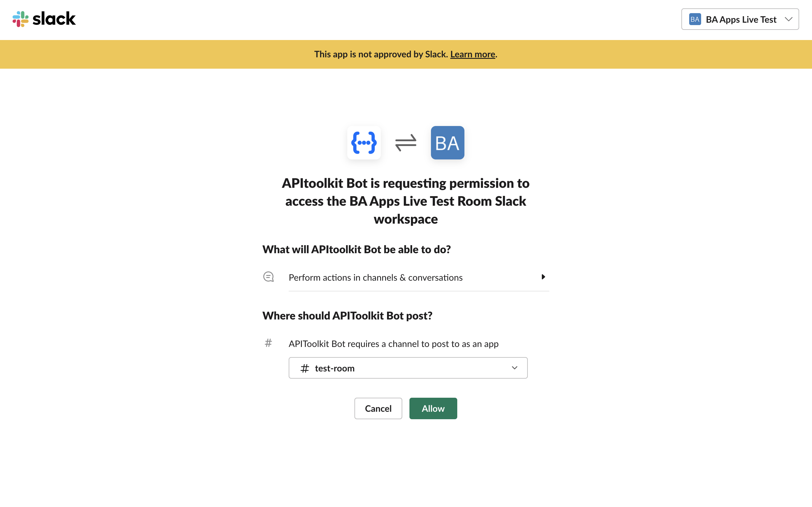Click the speech bubble permissions icon
Screen dimensions: 812x507
click(x=268, y=276)
